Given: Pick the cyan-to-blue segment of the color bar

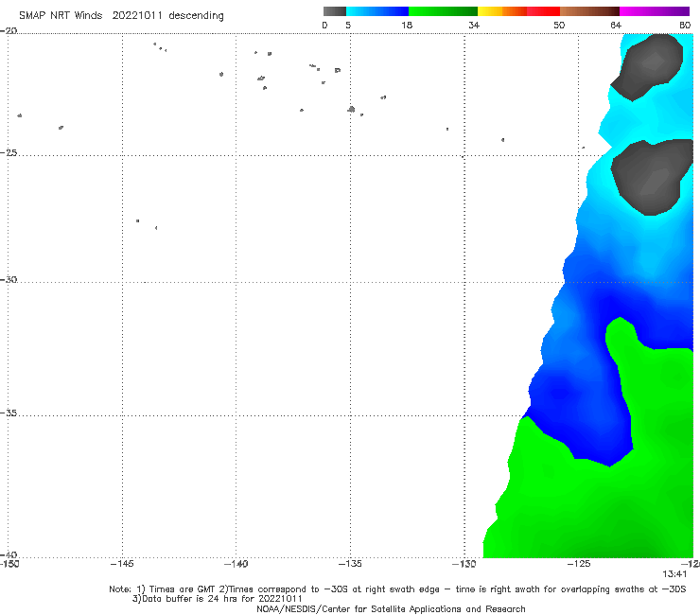Looking at the screenshot, I should point(377,11).
